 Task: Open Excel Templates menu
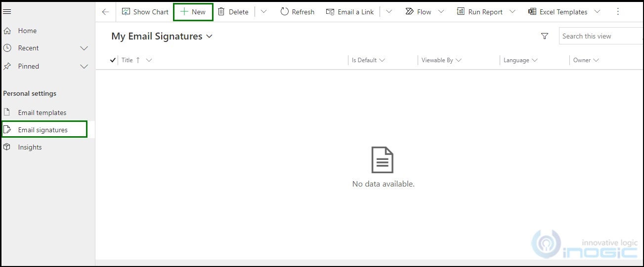(564, 12)
